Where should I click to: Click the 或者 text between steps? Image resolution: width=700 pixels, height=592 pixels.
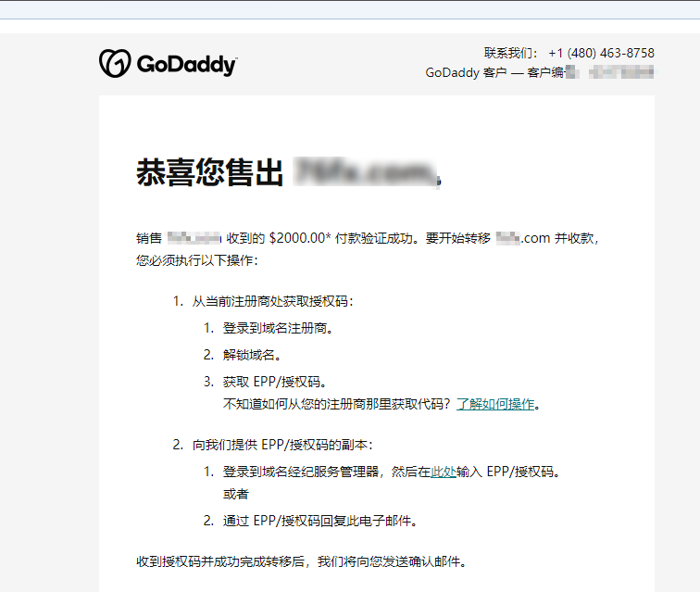[x=236, y=495]
